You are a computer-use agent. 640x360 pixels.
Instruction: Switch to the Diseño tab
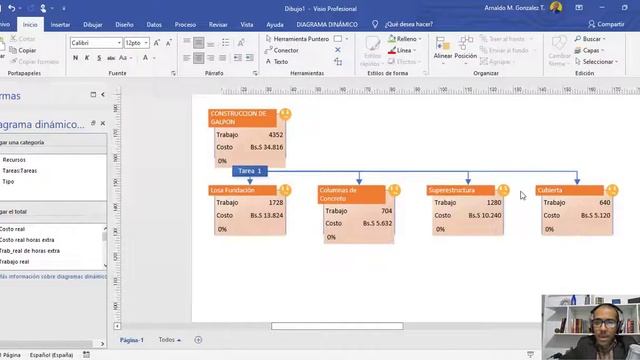click(124, 24)
